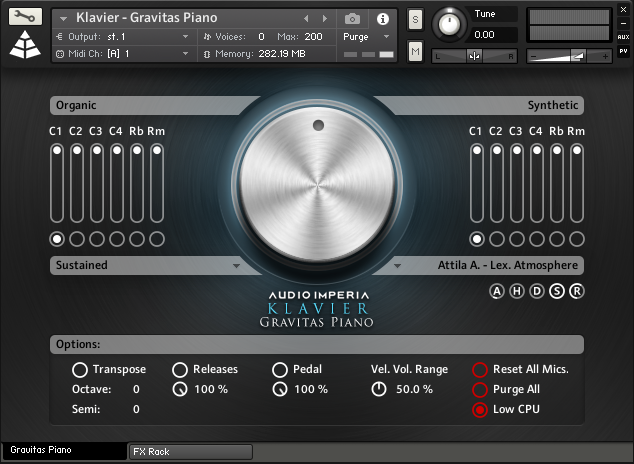Open the camera snapshot view
Image resolution: width=634 pixels, height=464 pixels.
(352, 19)
